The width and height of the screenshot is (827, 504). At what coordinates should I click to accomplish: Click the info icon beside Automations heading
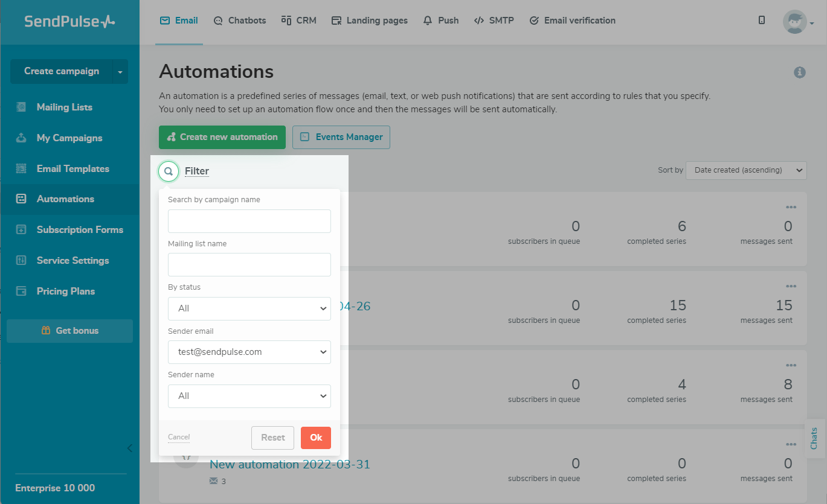click(800, 72)
